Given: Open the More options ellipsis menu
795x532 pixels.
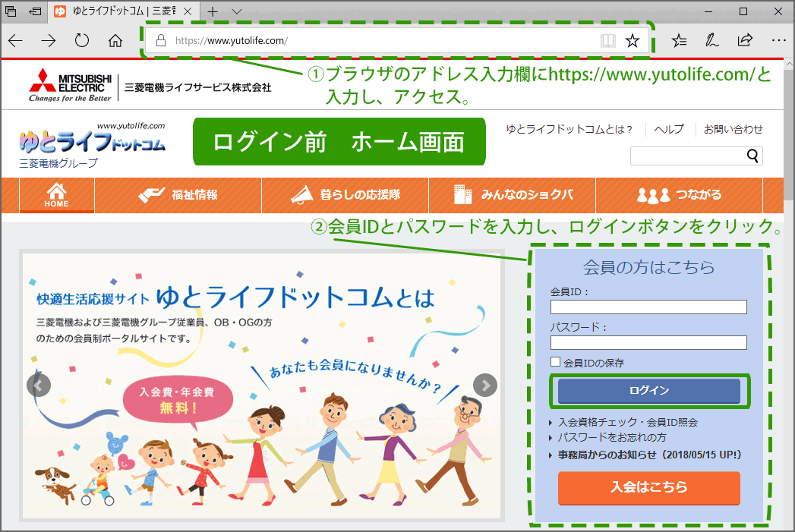Looking at the screenshot, I should pos(779,40).
